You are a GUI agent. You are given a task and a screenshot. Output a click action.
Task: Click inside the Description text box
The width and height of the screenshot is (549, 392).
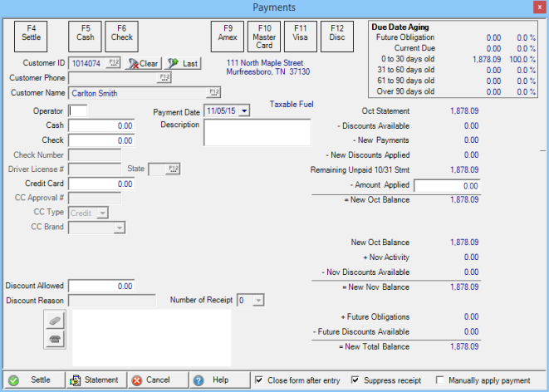click(x=257, y=132)
